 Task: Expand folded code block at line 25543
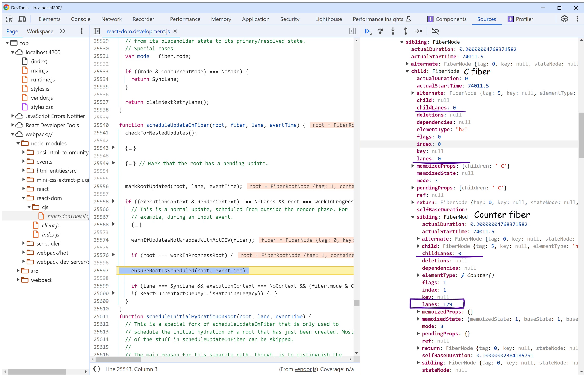click(x=113, y=147)
